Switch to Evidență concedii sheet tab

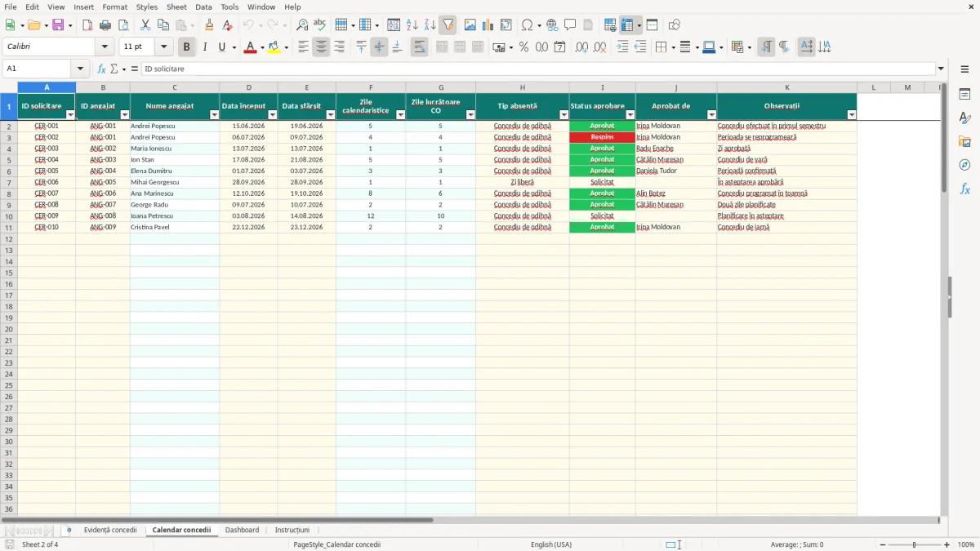click(110, 530)
